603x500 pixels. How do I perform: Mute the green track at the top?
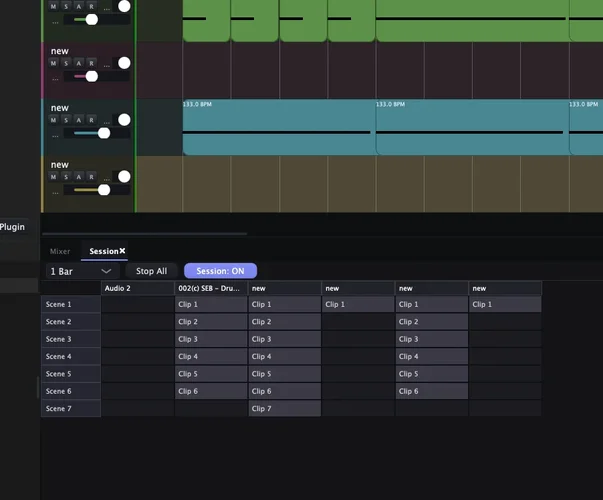[53, 6]
